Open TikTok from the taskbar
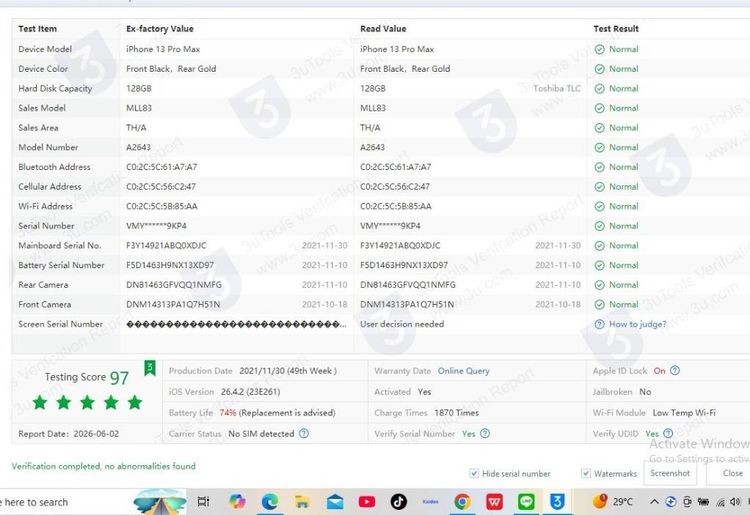 [398, 502]
